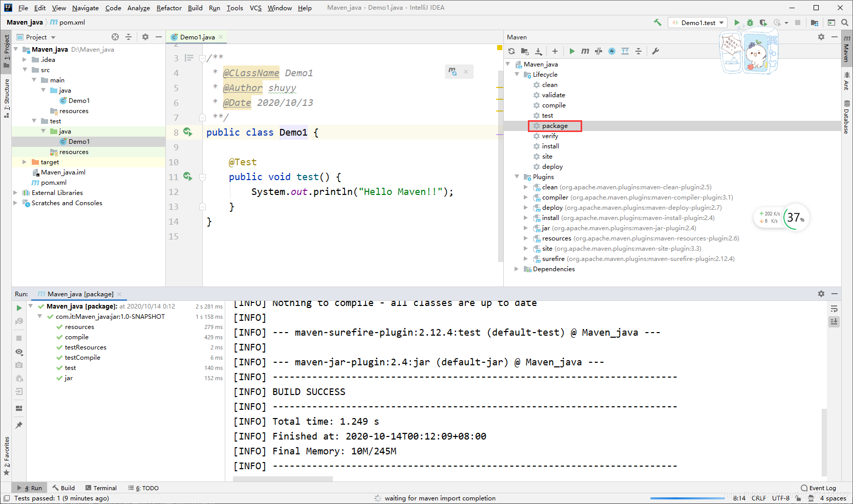Expand the Dependencies node in Maven
853x504 pixels.
tap(517, 269)
